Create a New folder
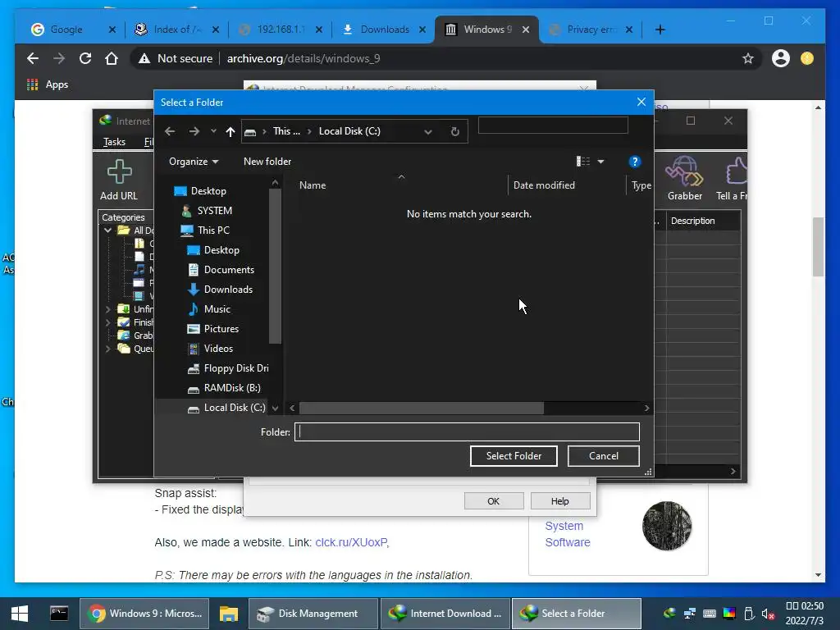Screen dimensions: 840x630 pos(267,162)
